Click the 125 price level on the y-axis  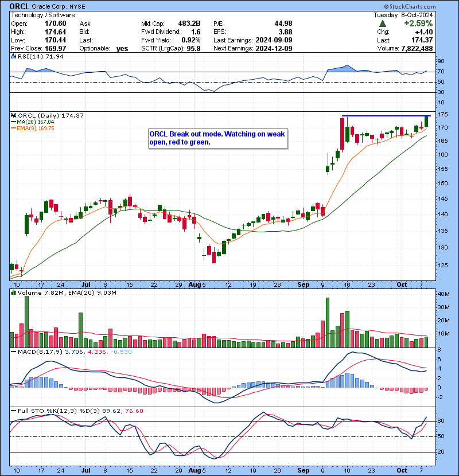(x=442, y=266)
